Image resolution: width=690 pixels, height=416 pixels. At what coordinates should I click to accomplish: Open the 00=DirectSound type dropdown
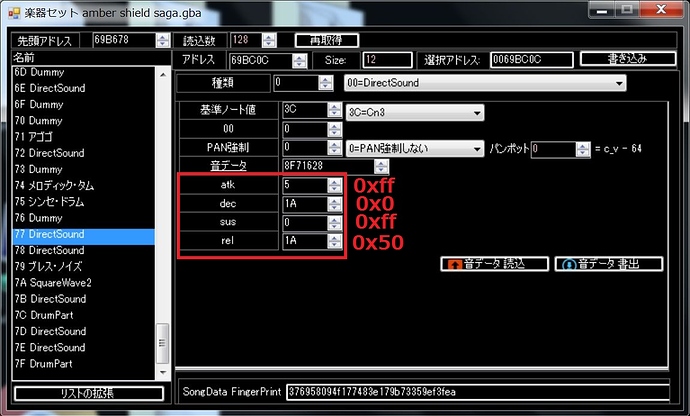point(485,83)
